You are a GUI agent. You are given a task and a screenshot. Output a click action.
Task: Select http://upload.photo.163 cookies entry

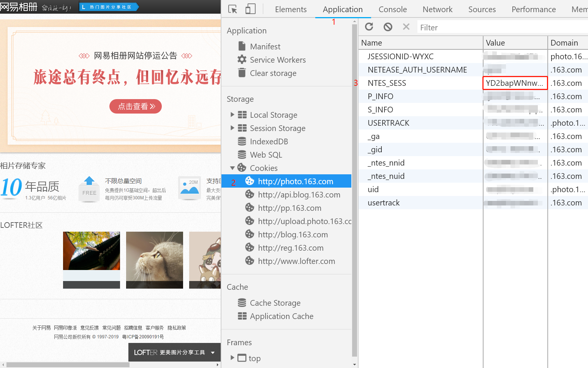click(x=298, y=221)
